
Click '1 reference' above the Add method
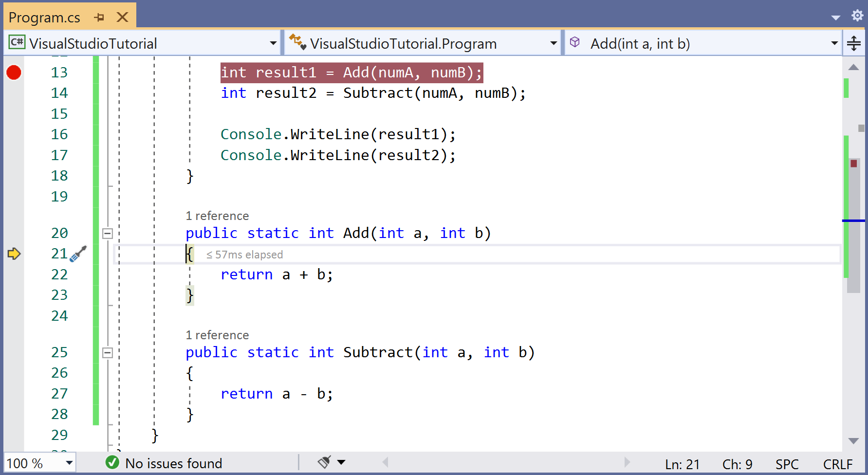[217, 216]
